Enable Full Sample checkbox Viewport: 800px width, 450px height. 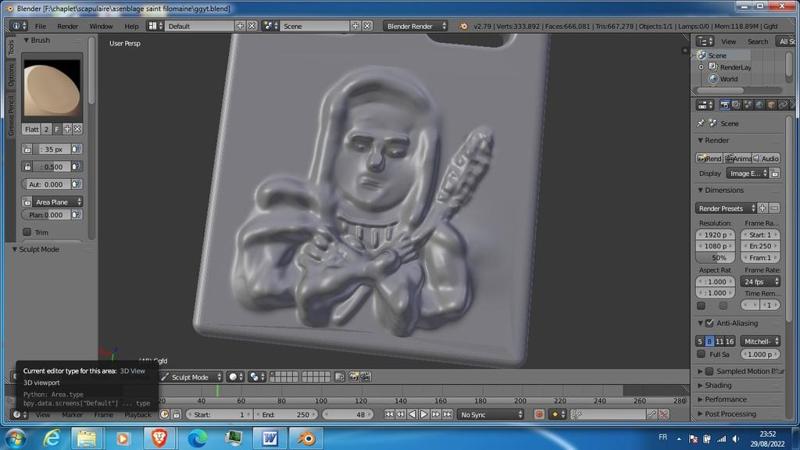point(701,354)
